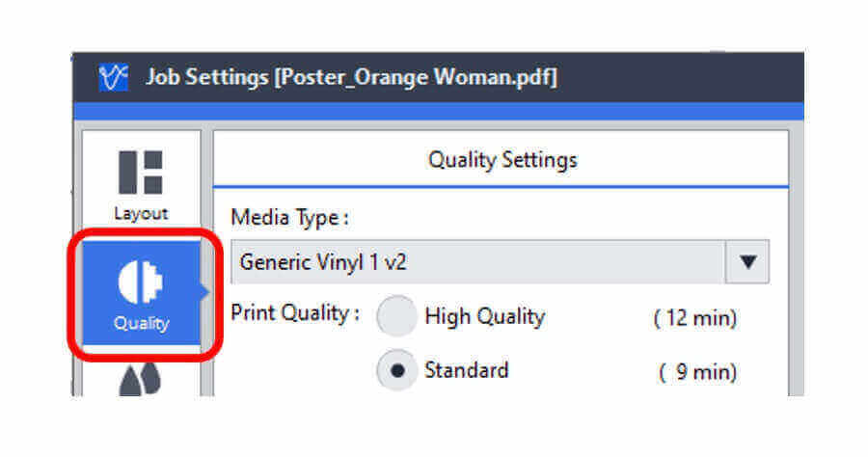
Task: Click the 12 min time estimate
Action: (694, 318)
